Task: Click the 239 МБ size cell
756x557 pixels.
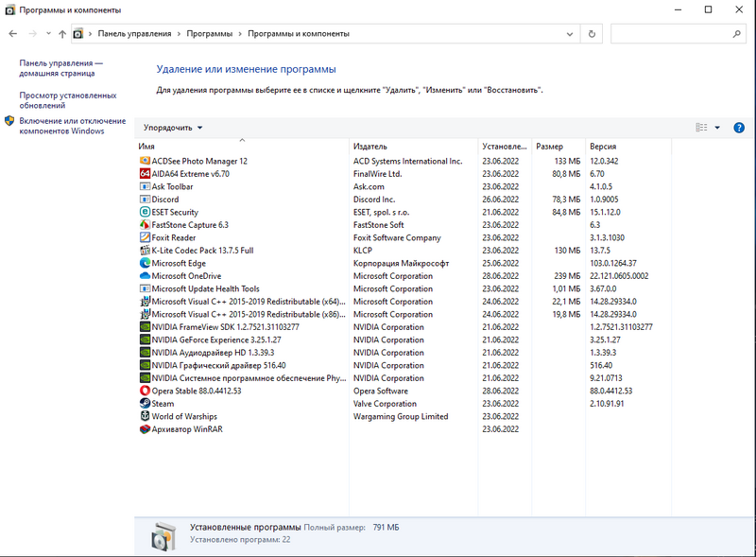Action: pyautogui.click(x=567, y=276)
